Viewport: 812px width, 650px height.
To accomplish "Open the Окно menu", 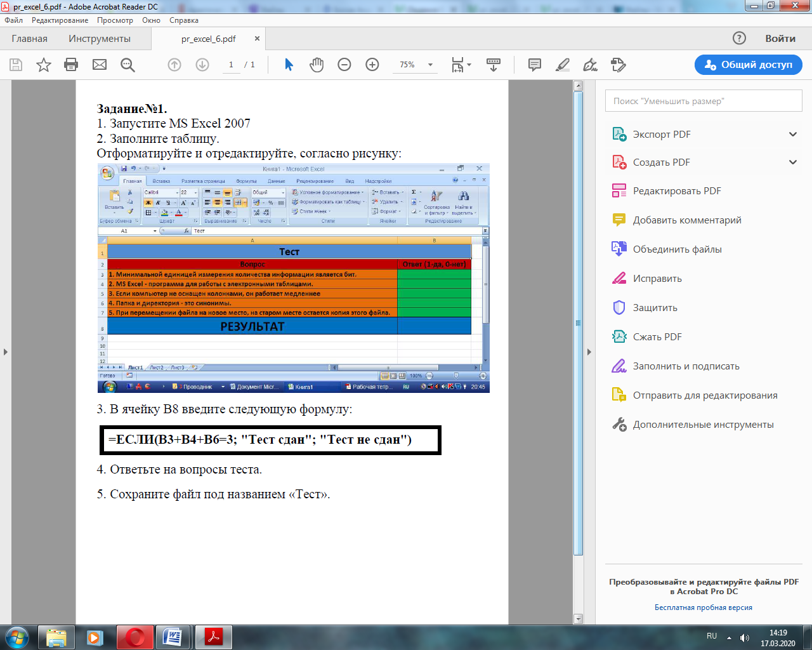I will pyautogui.click(x=152, y=20).
